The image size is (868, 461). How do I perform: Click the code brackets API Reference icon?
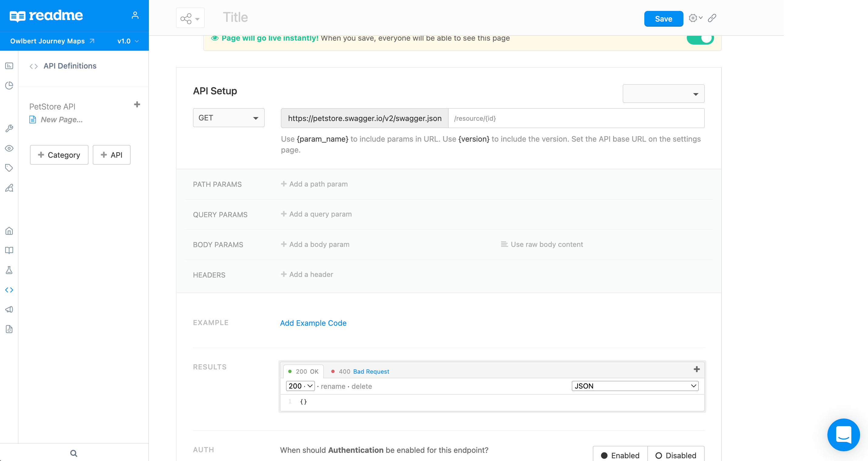point(9,289)
